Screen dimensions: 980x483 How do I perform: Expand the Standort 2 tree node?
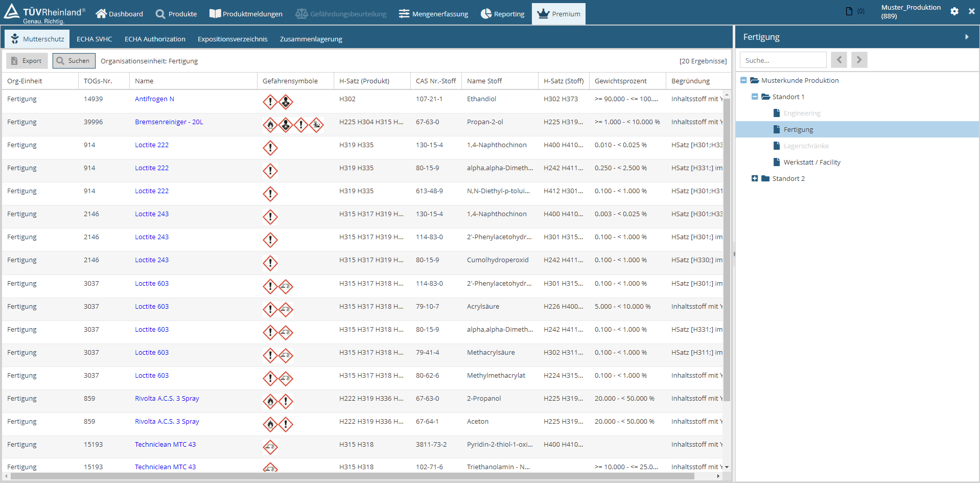(755, 178)
